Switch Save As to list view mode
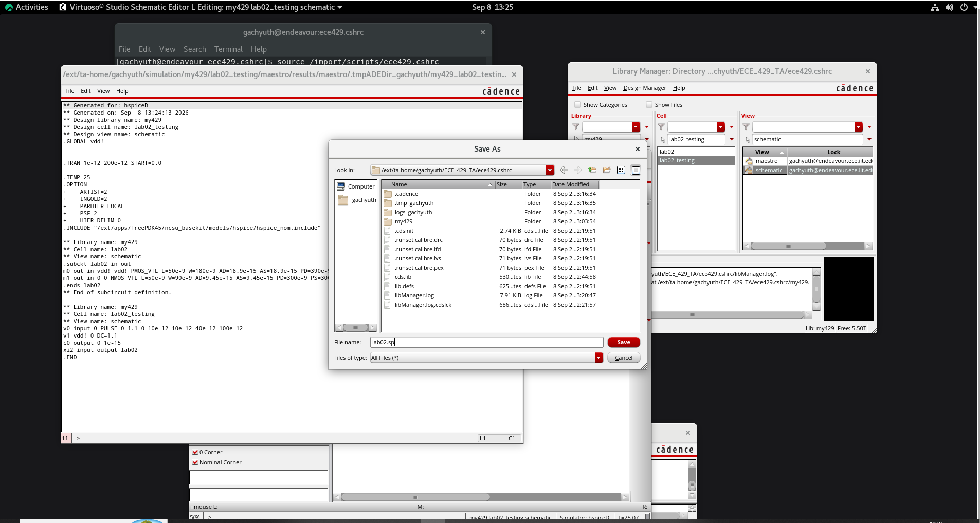The height and width of the screenshot is (523, 980). [621, 170]
